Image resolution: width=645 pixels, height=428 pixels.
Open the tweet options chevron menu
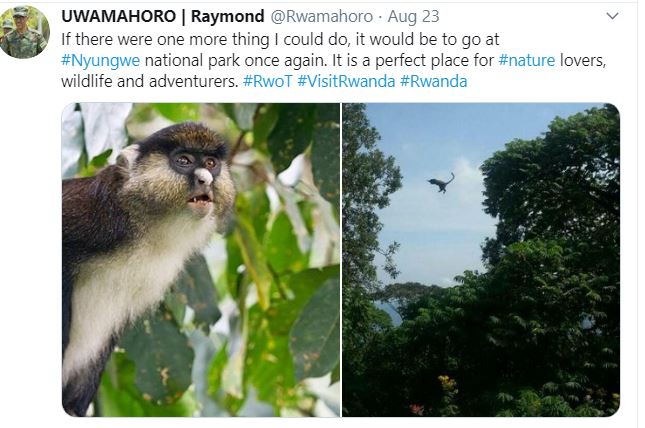pos(613,16)
